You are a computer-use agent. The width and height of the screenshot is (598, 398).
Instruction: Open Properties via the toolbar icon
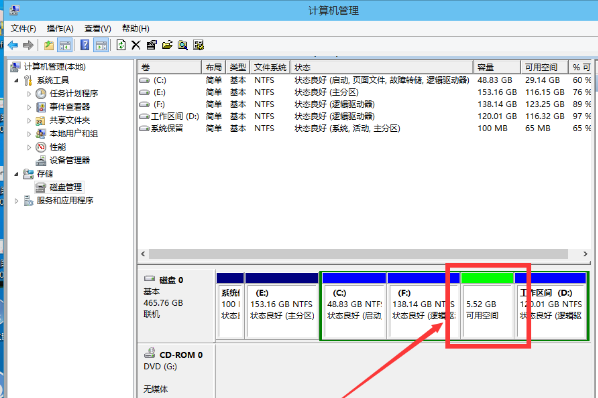click(x=151, y=45)
